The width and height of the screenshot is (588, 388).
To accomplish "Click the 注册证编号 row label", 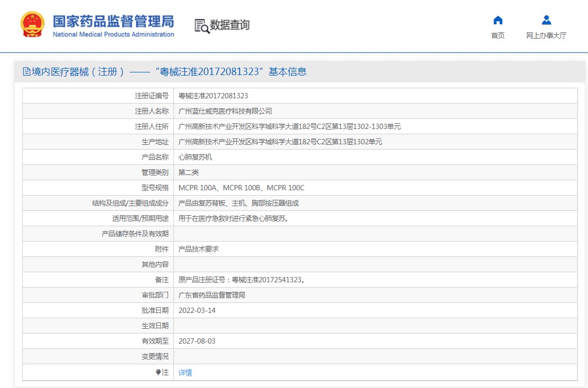I will point(152,96).
